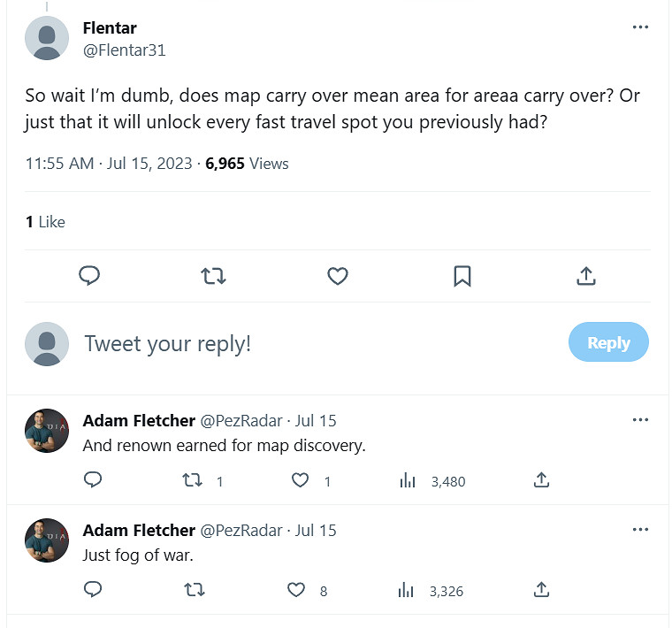672x628 pixels.
Task: Retweet the 'Just fog of war.' reply
Action: pyautogui.click(x=192, y=590)
